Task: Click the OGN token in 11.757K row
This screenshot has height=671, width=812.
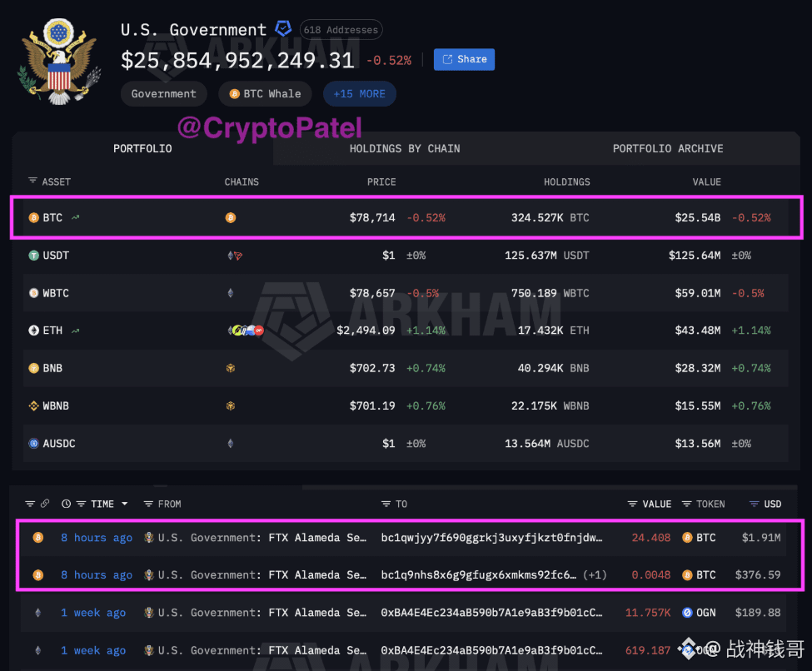Action: [x=699, y=613]
